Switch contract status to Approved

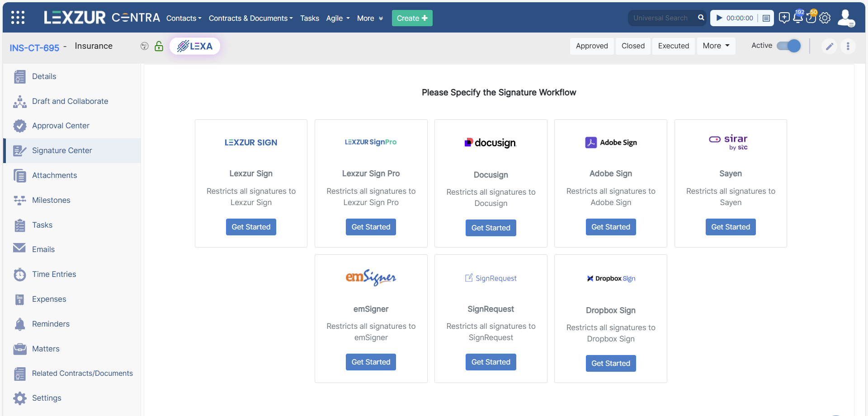coord(591,46)
